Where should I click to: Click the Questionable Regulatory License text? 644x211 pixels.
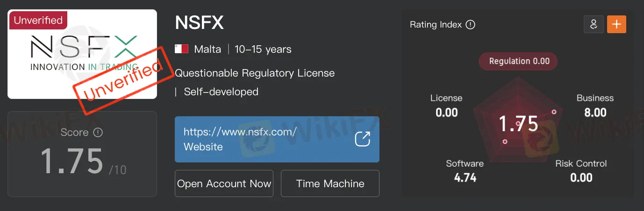click(x=255, y=73)
